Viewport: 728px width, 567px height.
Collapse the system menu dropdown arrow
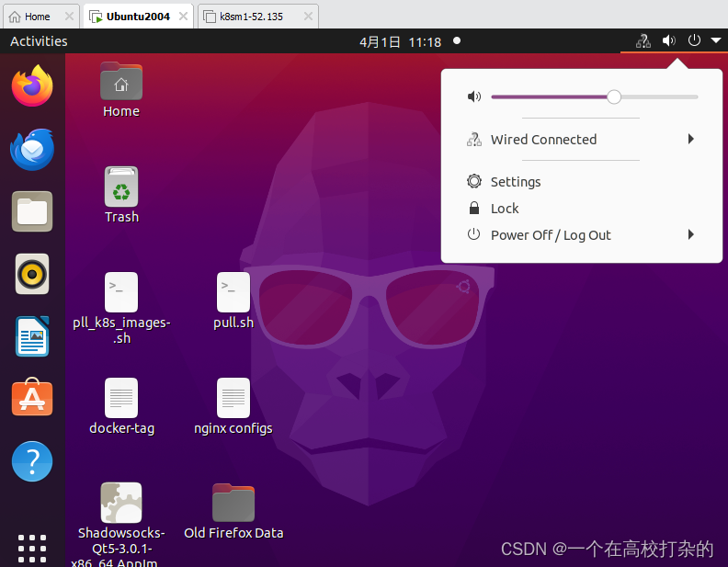pos(715,40)
